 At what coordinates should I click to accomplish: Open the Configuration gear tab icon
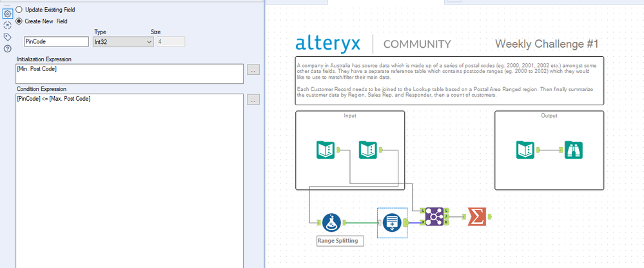coord(7,14)
